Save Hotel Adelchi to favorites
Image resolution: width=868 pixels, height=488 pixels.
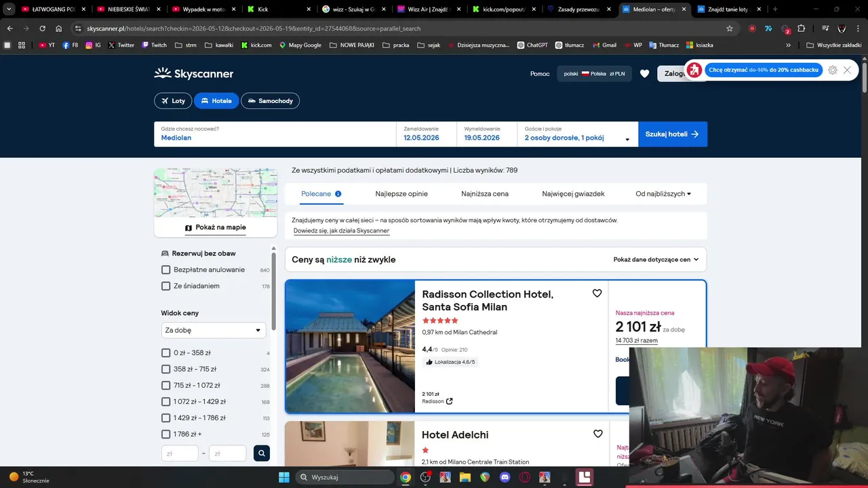tap(597, 434)
